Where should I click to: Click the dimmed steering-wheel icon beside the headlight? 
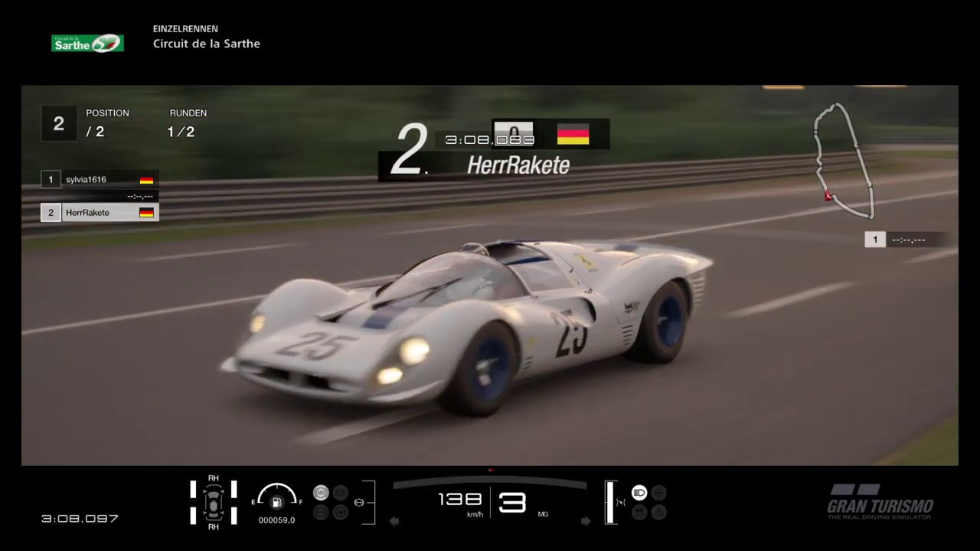[x=659, y=493]
